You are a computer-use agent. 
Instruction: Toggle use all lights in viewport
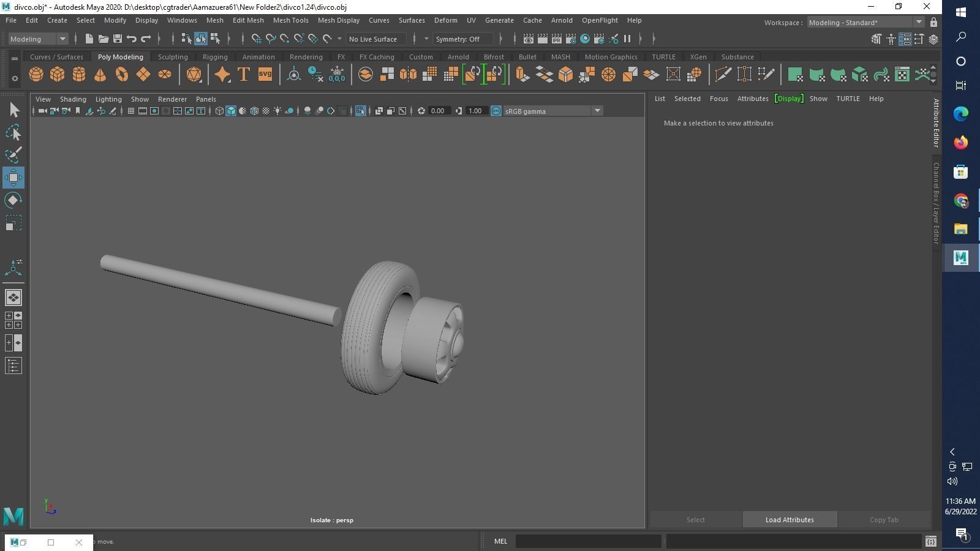pyautogui.click(x=277, y=111)
